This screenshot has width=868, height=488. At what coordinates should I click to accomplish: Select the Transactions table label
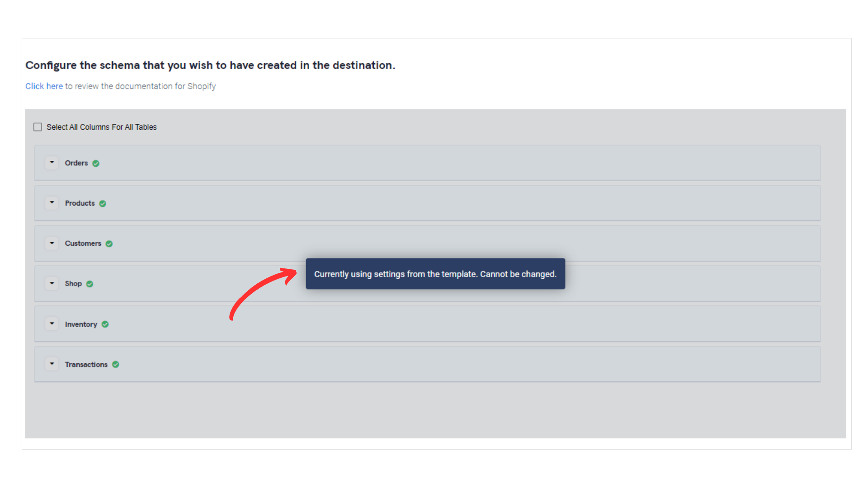click(x=86, y=365)
